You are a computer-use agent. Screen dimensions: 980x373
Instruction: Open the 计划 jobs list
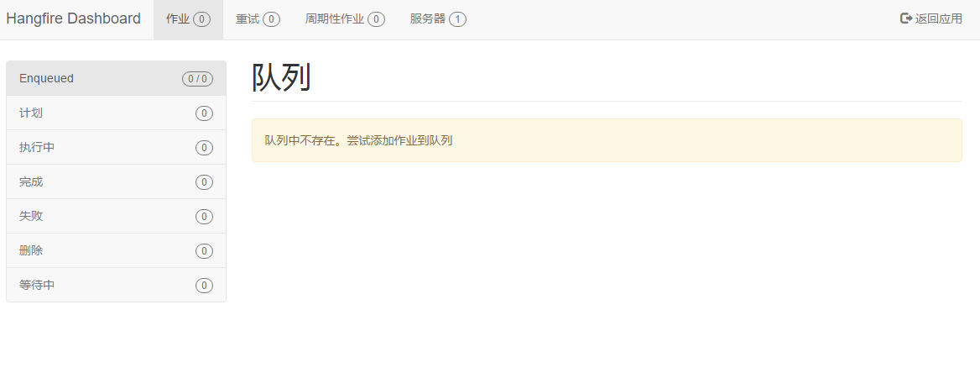117,113
